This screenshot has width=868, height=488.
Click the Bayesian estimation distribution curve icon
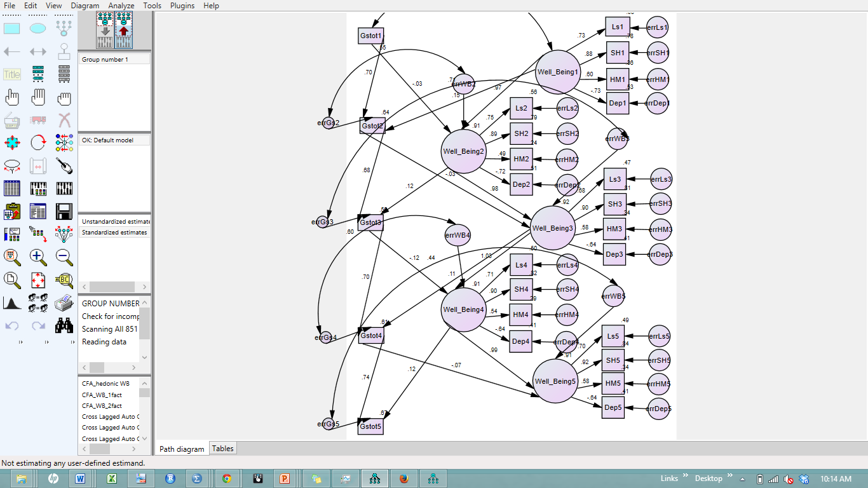click(x=12, y=303)
